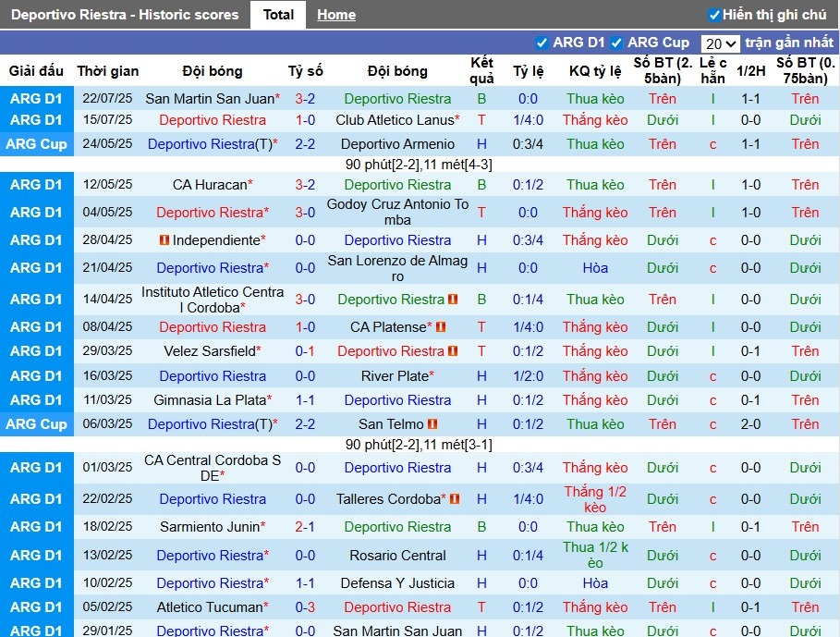Click the date 28/04/25
The width and height of the screenshot is (840, 637).
tap(108, 240)
